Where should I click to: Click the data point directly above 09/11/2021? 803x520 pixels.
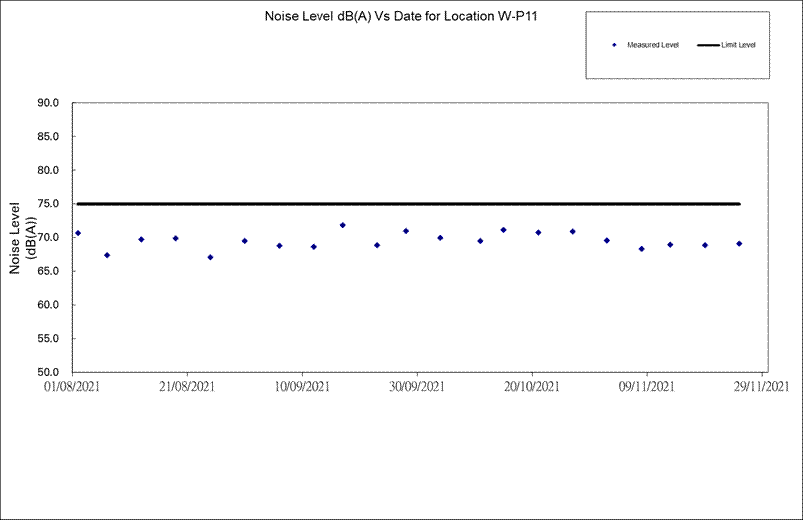(642, 249)
